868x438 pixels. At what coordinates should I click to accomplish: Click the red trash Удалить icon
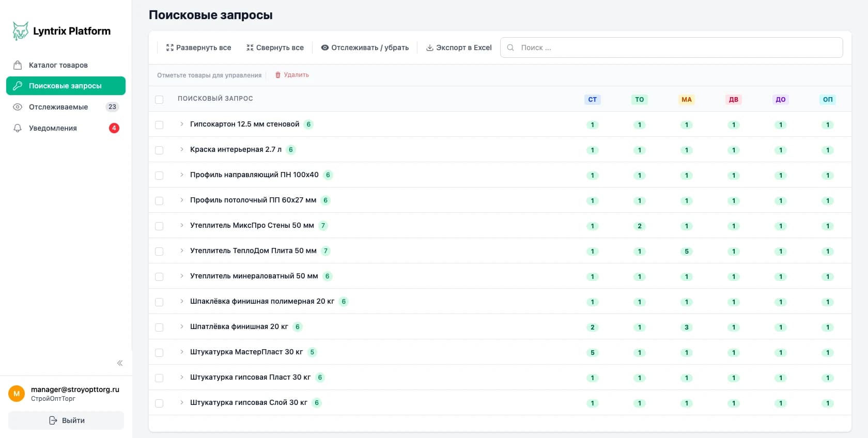pyautogui.click(x=278, y=75)
